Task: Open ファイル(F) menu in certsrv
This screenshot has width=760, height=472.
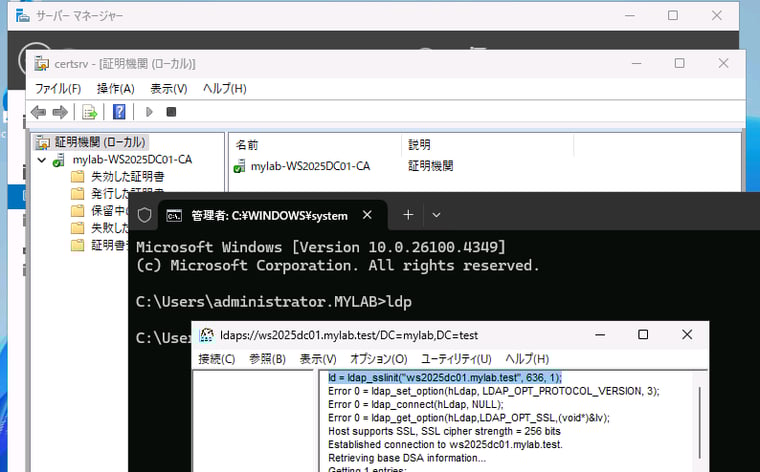Action: click(x=58, y=89)
